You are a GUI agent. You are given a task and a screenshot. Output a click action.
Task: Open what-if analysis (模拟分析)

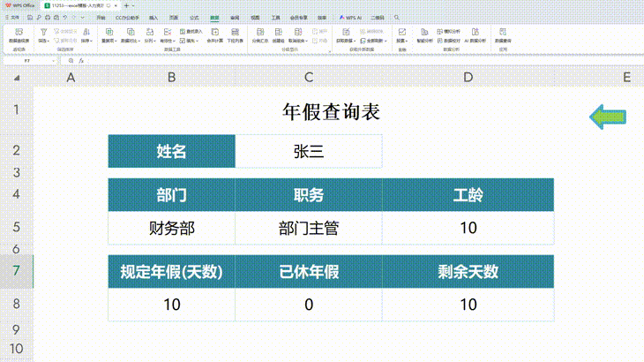tap(448, 31)
